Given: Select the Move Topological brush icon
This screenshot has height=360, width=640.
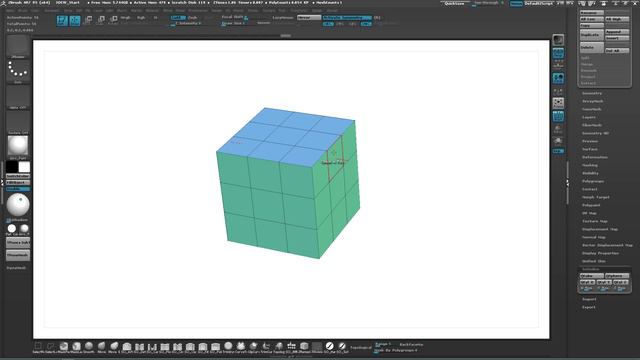Looking at the screenshot, I should 114,347.
